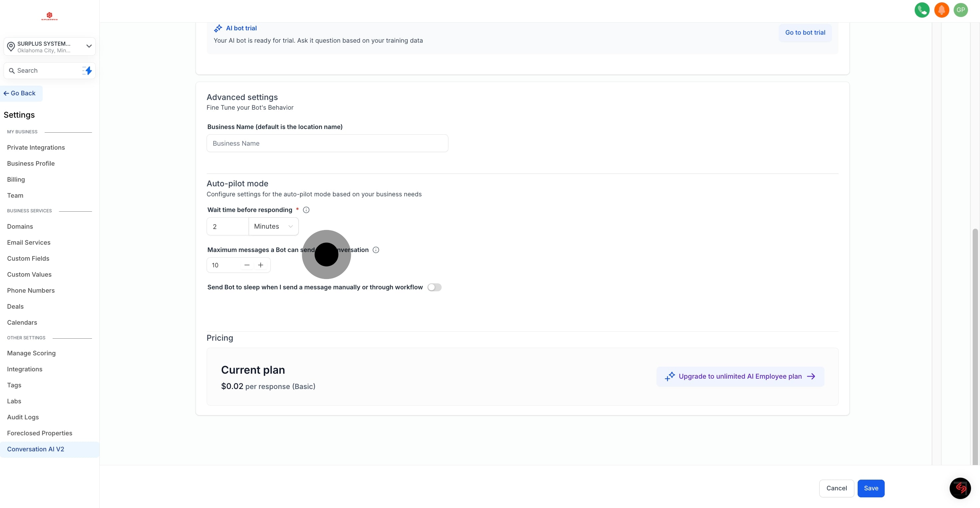
Task: Open the Billing settings section
Action: point(16,179)
